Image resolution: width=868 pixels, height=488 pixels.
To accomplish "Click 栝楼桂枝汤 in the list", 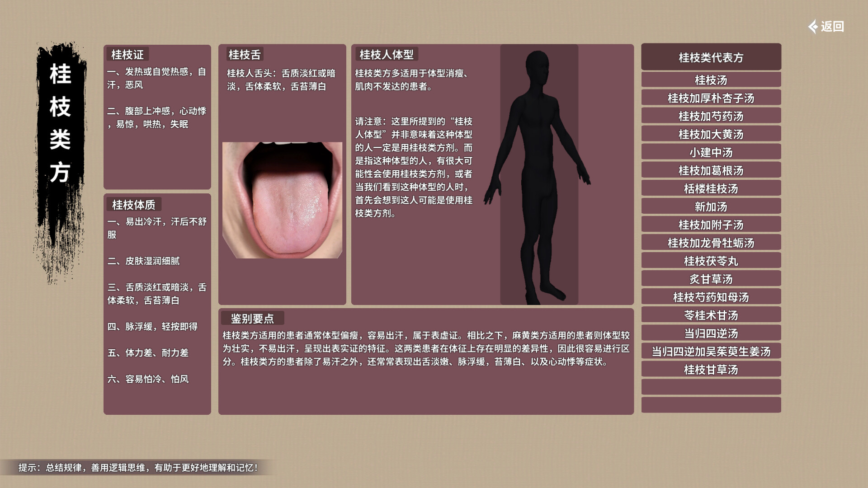I will [711, 188].
